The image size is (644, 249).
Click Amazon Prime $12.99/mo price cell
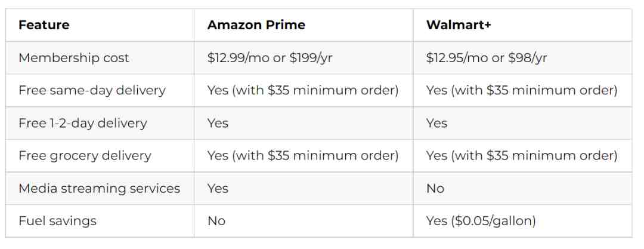[x=270, y=57]
